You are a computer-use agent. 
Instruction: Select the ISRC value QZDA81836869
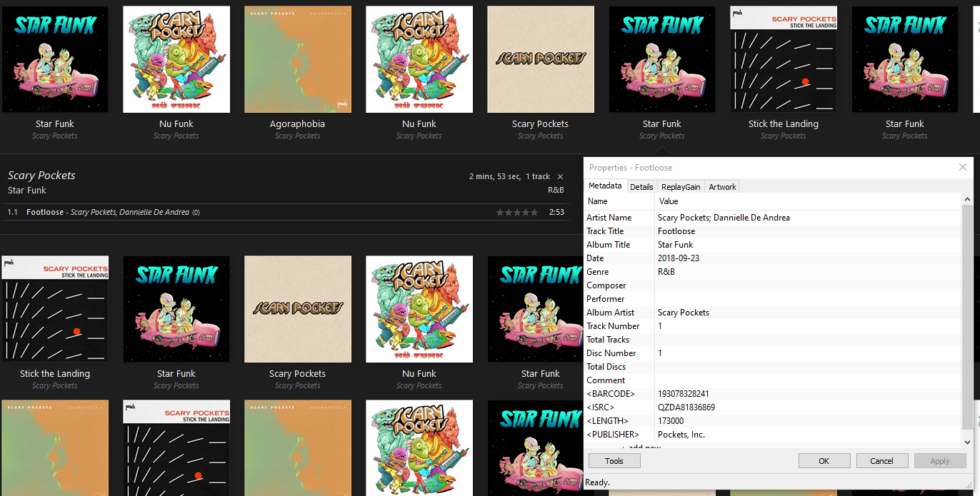[x=809, y=408]
